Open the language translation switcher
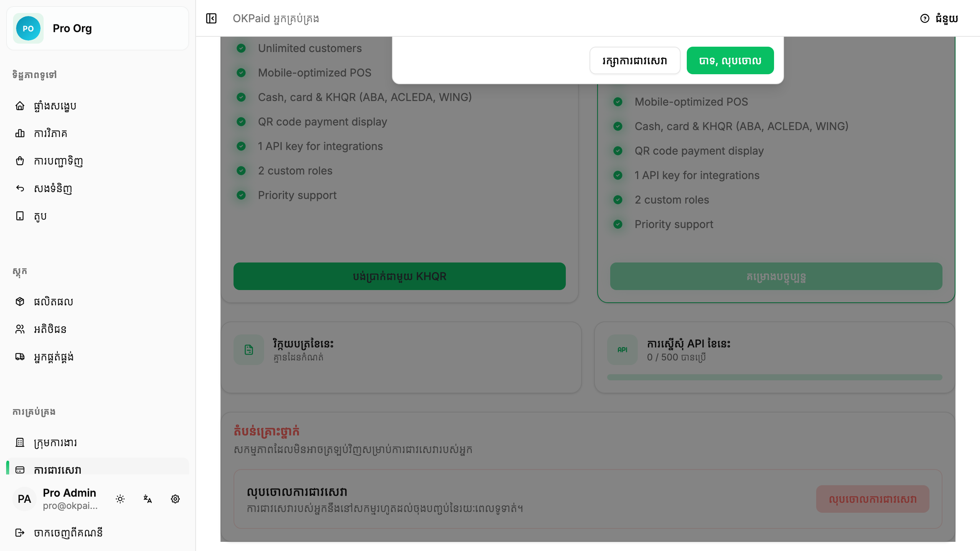980x551 pixels. pos(148,499)
